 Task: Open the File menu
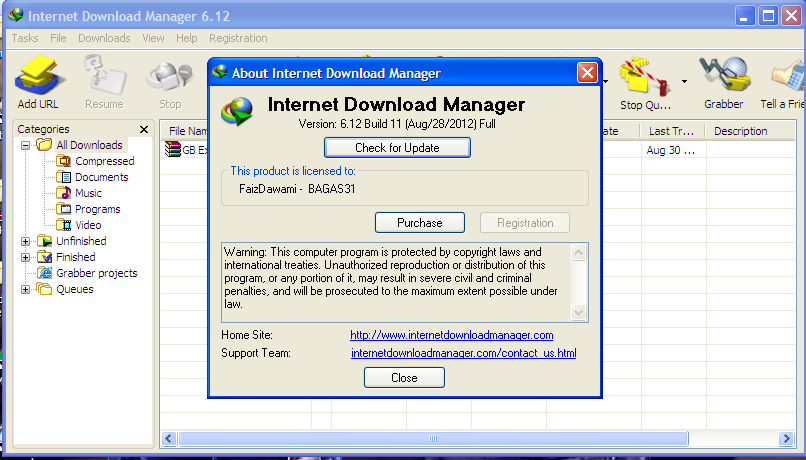(58, 38)
